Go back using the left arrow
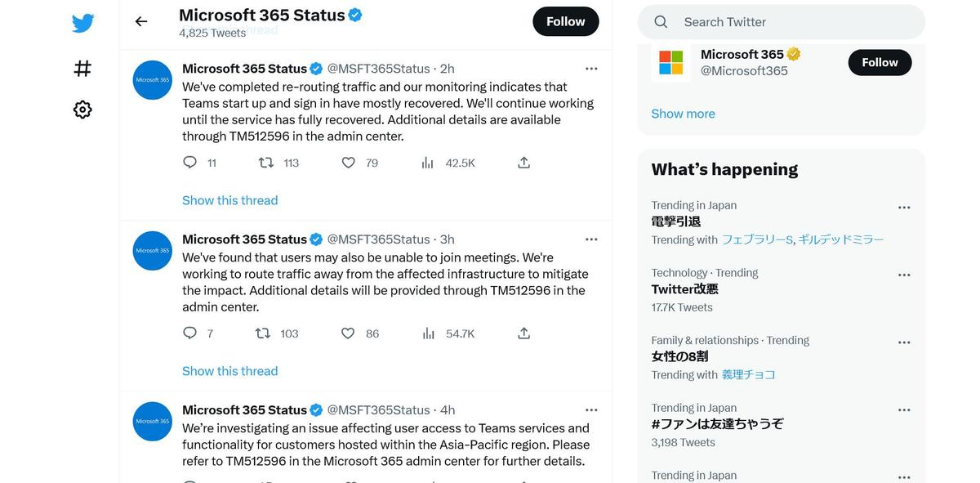980x483 pixels. tap(141, 21)
